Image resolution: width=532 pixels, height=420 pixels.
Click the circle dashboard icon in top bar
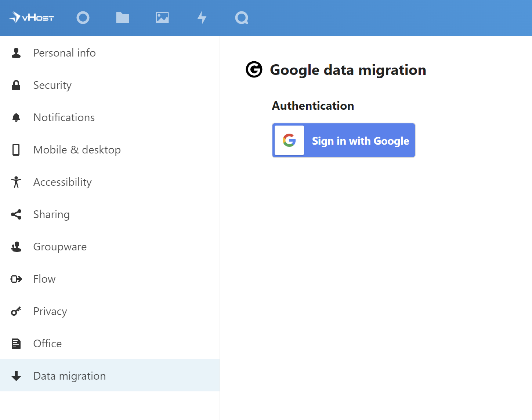[83, 17]
